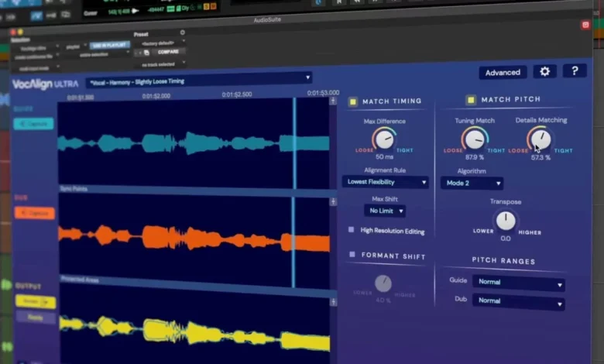Viewport: 604px width, 364px height.
Task: Open the VocAlign preset dropdown showing Vocal Harmony
Action: [x=199, y=80]
